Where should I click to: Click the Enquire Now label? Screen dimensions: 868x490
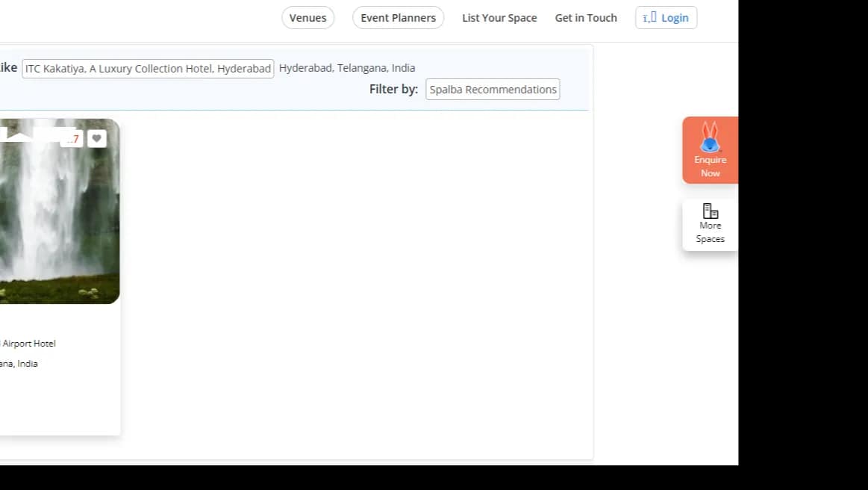tap(711, 167)
